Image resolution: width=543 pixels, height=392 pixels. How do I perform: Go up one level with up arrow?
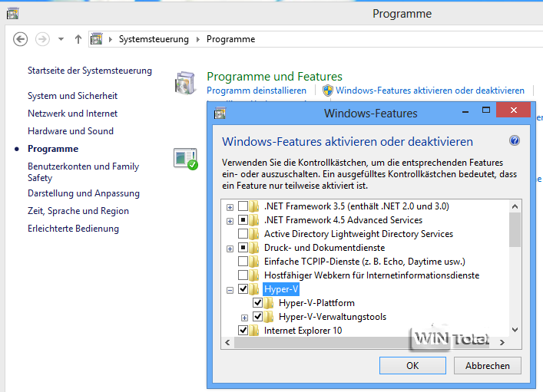[x=78, y=39]
